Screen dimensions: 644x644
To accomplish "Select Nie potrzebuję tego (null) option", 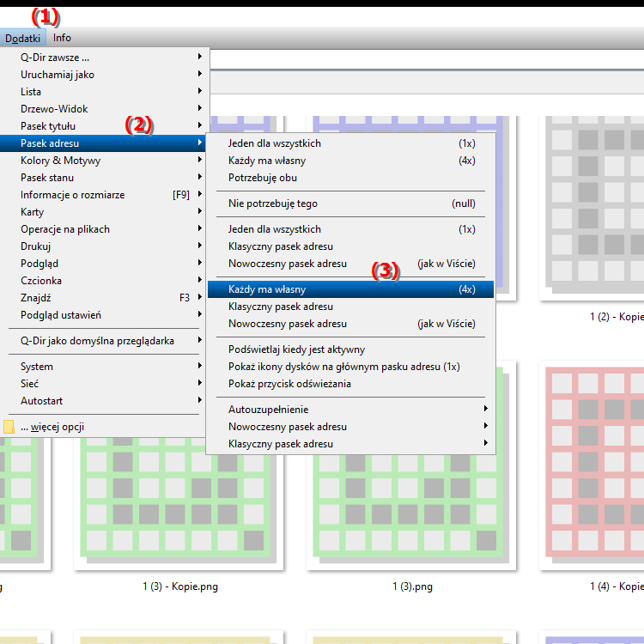I will (x=350, y=204).
